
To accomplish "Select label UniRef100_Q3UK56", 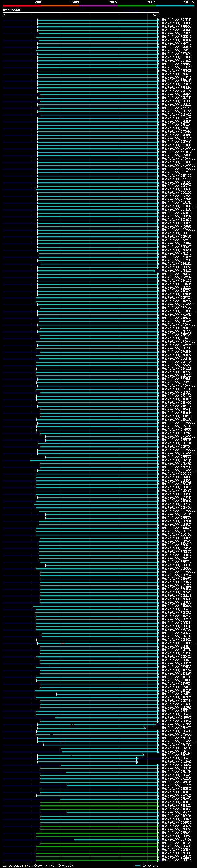I will click(x=176, y=267).
